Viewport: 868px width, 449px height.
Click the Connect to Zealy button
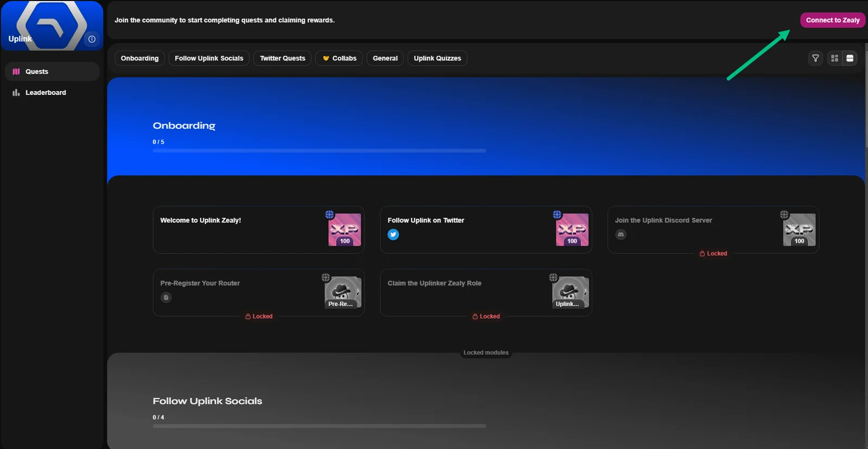[x=833, y=20]
